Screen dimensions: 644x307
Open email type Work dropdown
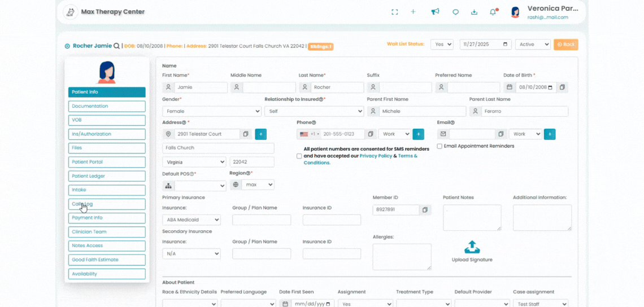click(x=525, y=134)
